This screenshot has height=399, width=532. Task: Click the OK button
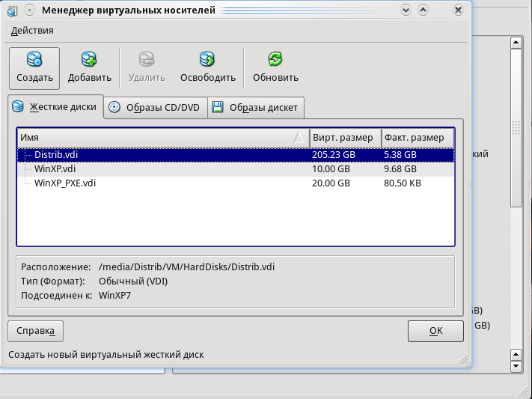(435, 331)
